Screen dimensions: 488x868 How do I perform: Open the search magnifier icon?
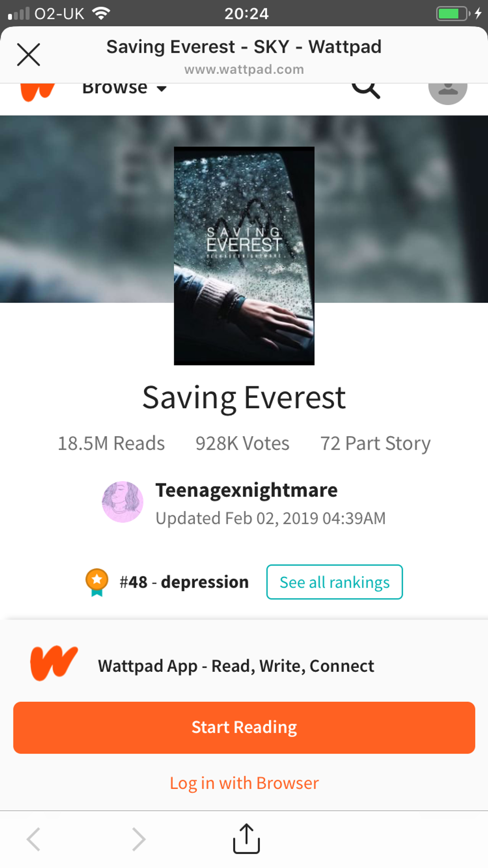[366, 90]
